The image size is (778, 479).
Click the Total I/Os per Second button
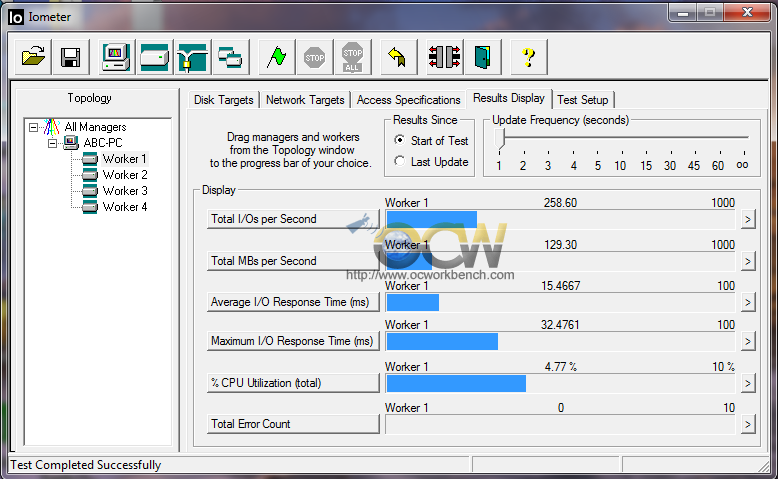[x=293, y=219]
